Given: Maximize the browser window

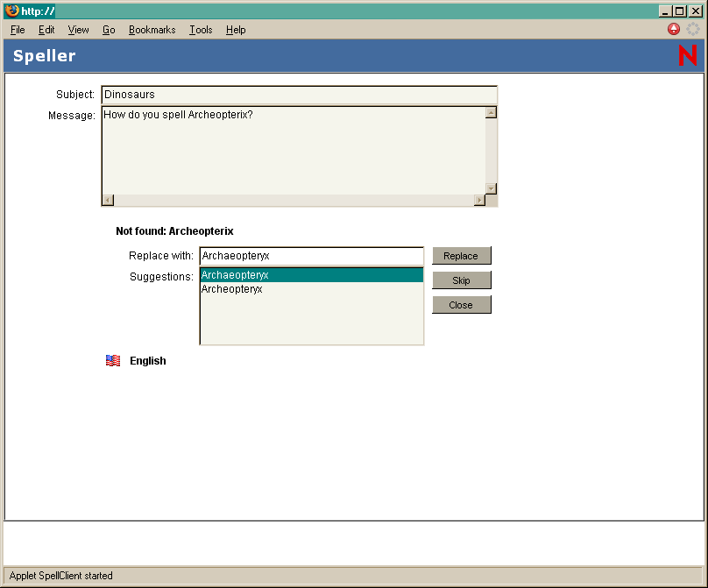Looking at the screenshot, I should point(680,11).
